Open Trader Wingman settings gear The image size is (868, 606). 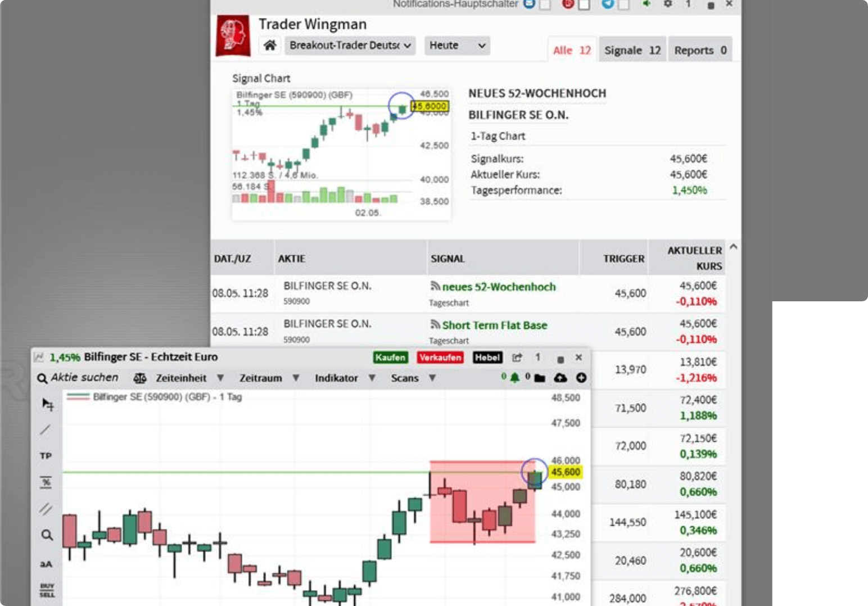pos(668,4)
